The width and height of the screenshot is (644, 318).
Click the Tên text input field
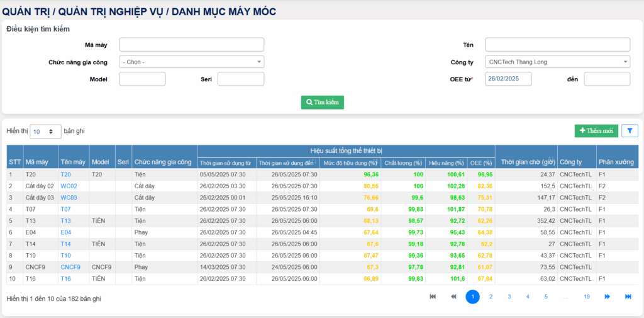(x=557, y=45)
